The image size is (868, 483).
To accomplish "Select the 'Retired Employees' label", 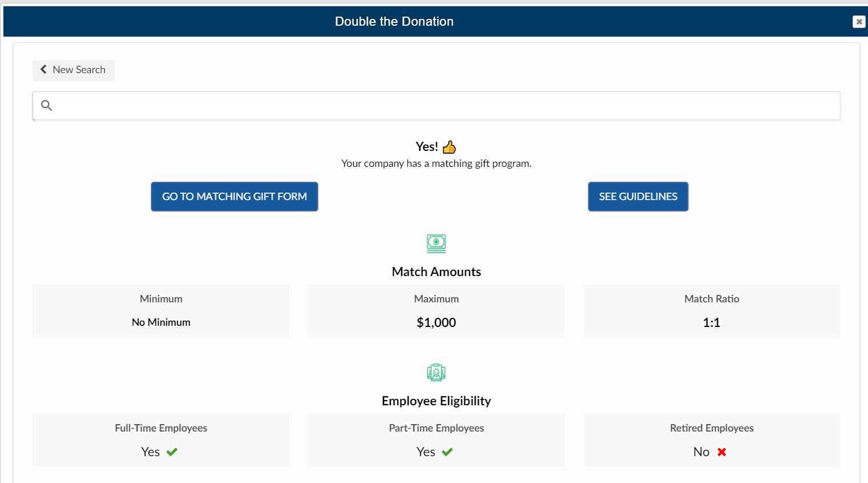I will pos(712,428).
